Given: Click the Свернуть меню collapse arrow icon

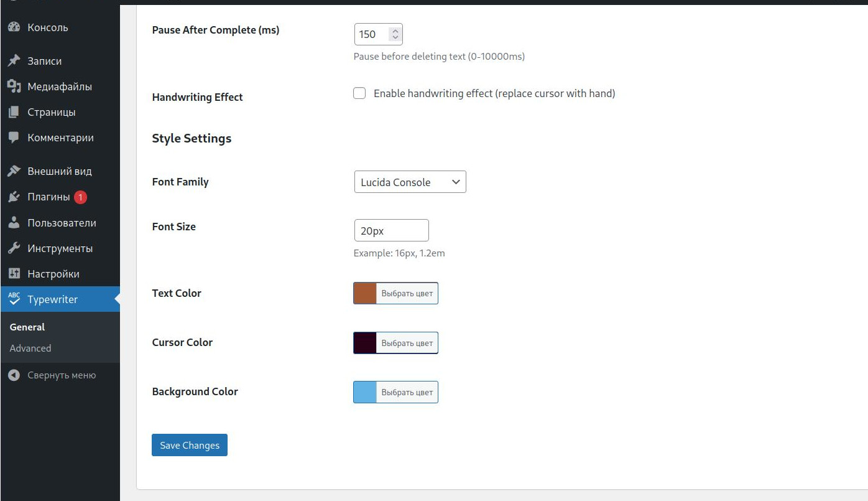Looking at the screenshot, I should (14, 375).
